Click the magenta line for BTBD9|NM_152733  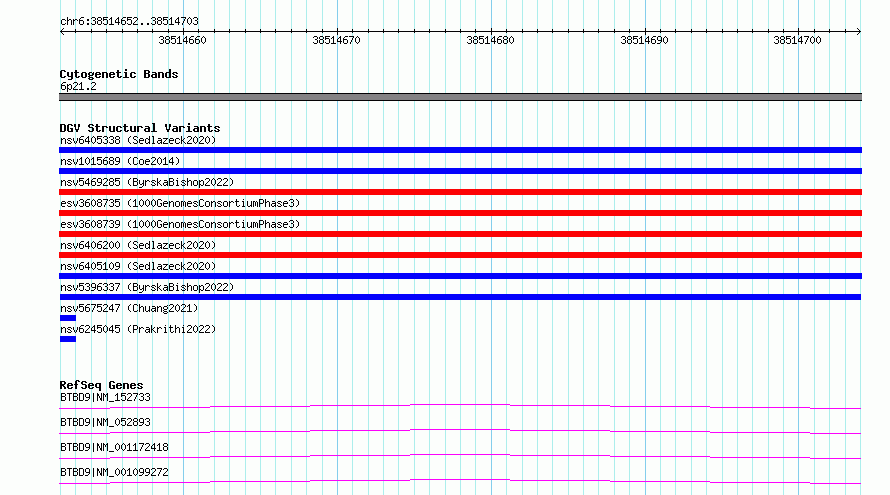point(460,406)
